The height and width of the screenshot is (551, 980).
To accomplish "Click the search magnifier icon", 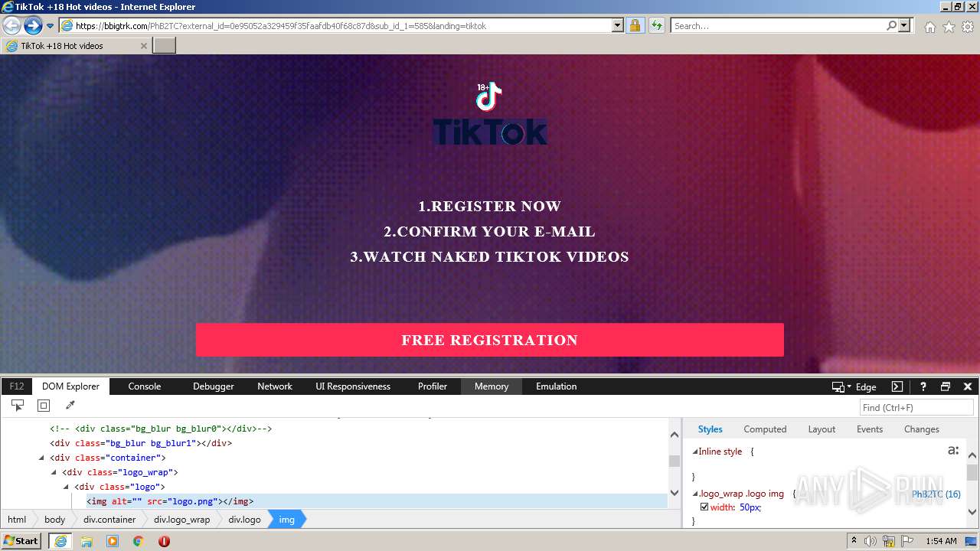I will (891, 26).
